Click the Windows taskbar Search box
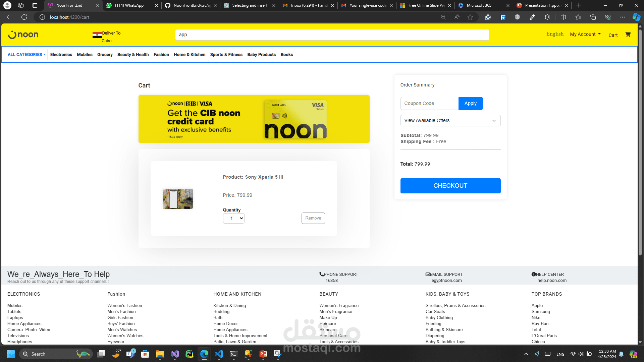644x362 pixels. coord(56,354)
